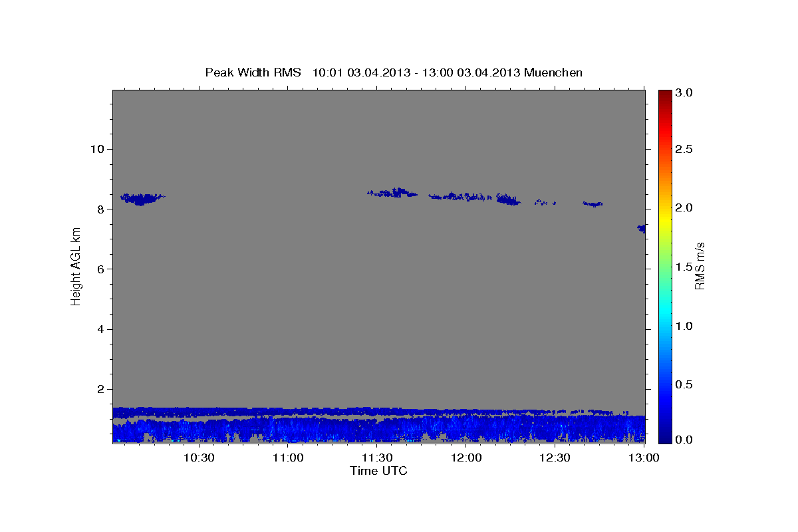The image size is (798, 532).
Task: Click the colorbar value 2.0
Action: click(685, 207)
